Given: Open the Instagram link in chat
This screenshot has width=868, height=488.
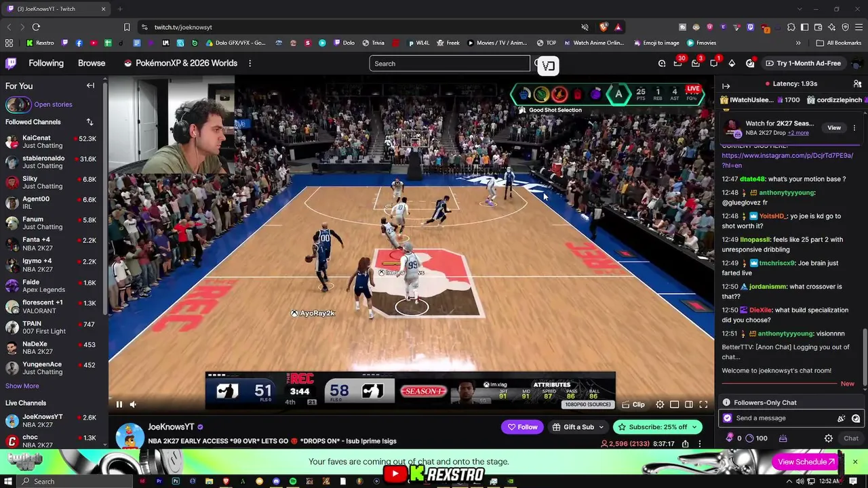Looking at the screenshot, I should tap(787, 160).
